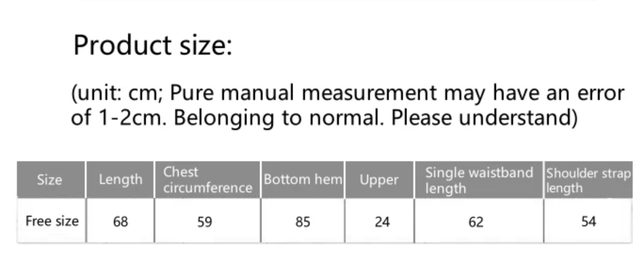Click the manual measurement note text
The height and width of the screenshot is (264, 644).
pyautogui.click(x=347, y=105)
